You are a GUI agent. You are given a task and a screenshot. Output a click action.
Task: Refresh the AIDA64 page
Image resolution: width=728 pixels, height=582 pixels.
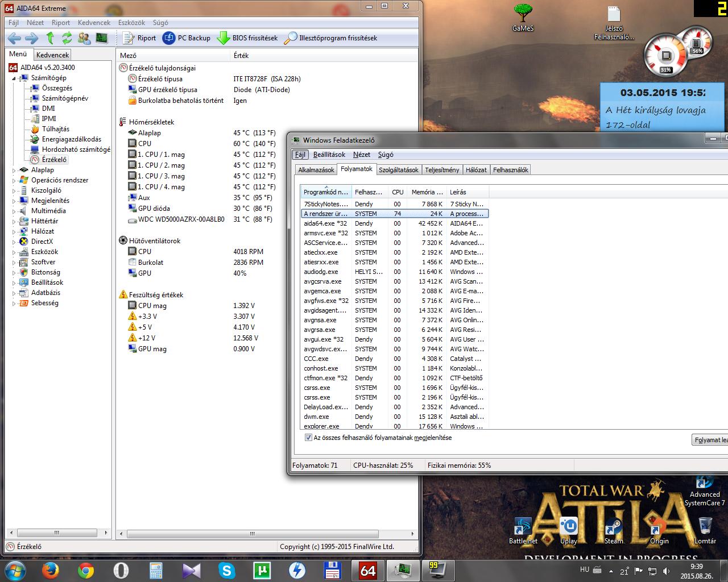pos(67,38)
